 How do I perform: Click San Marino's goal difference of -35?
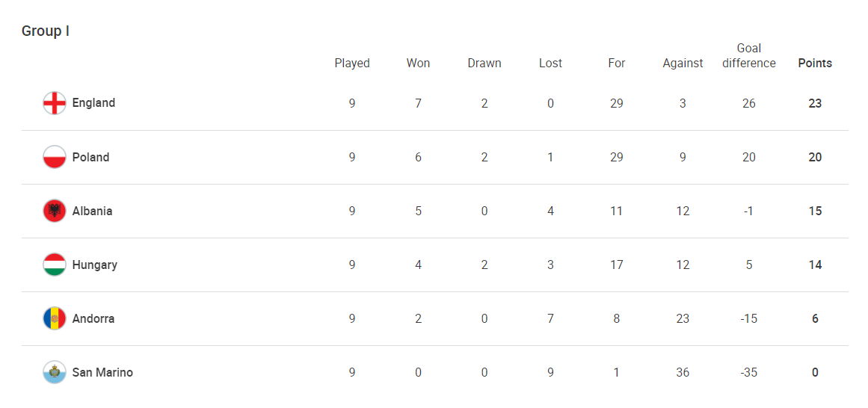[749, 372]
